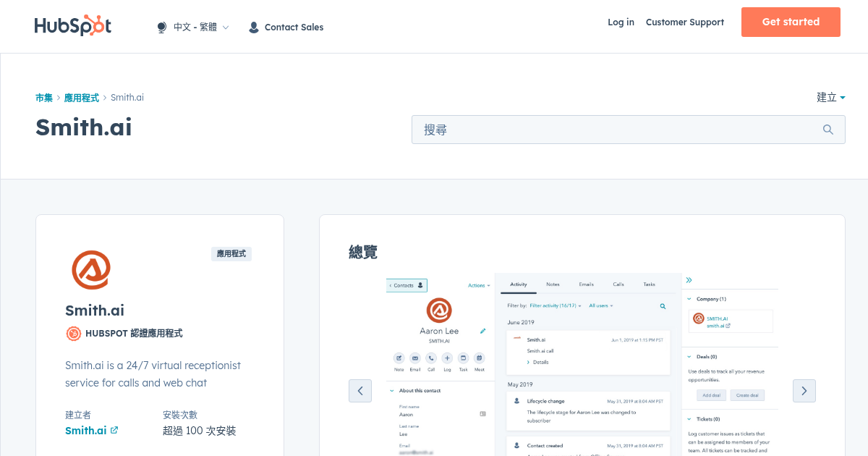Open the 建立 dropdown
The width and height of the screenshot is (868, 456).
tap(830, 97)
